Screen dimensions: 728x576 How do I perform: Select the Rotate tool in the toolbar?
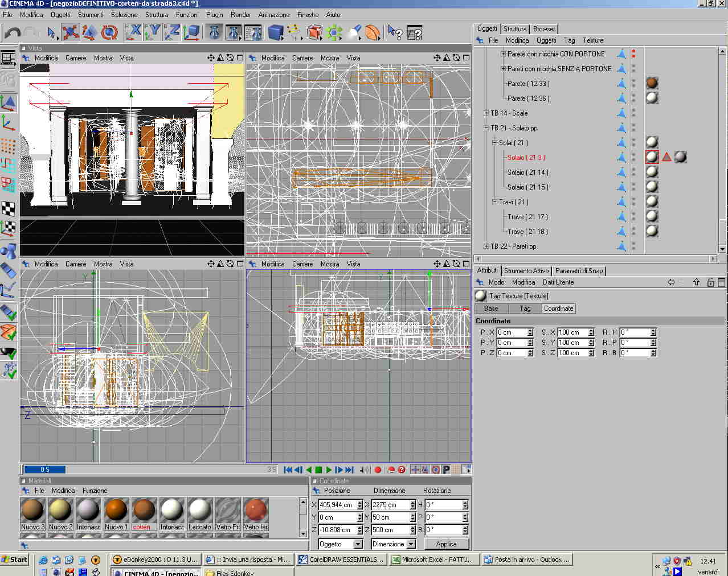pos(109,32)
